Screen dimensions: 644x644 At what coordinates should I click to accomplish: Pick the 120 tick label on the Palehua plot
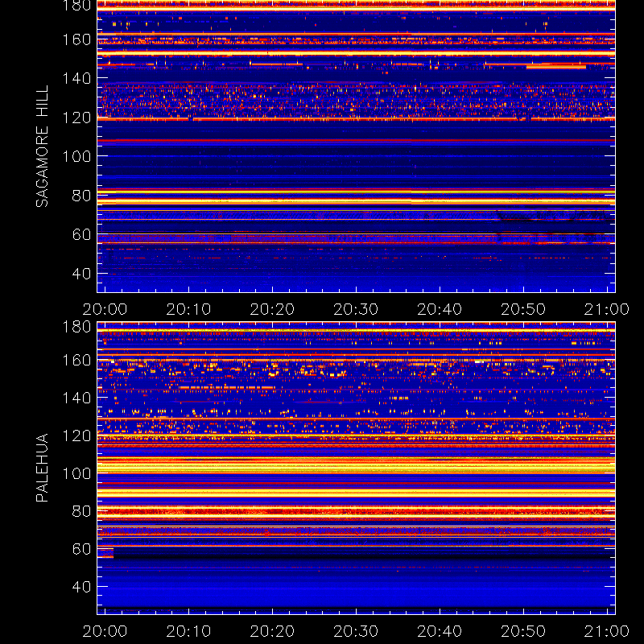pyautogui.click(x=76, y=436)
